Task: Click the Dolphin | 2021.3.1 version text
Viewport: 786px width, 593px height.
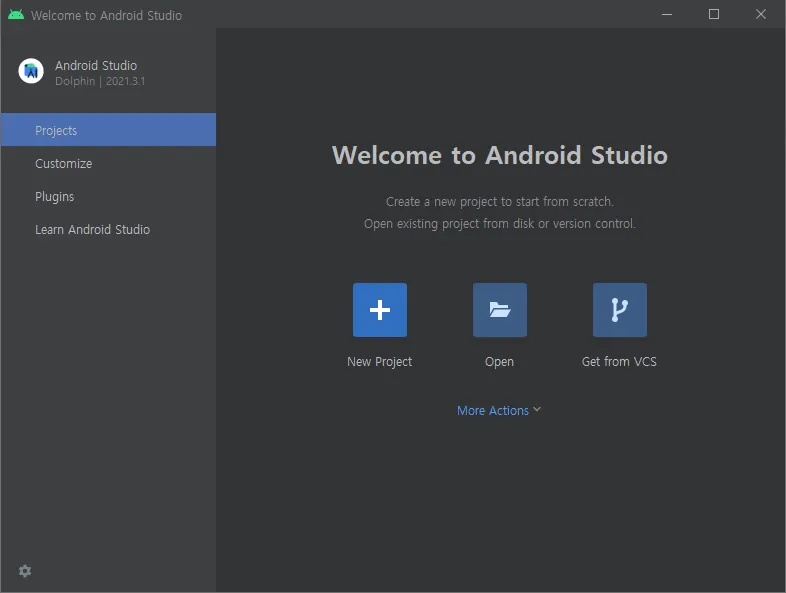Action: click(100, 81)
